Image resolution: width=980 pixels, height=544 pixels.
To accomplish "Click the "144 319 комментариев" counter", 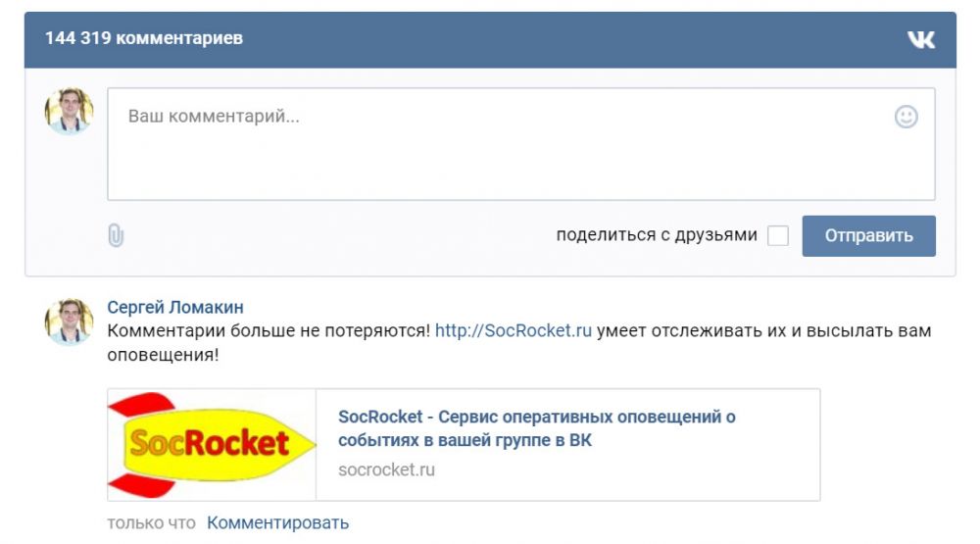I will [144, 38].
